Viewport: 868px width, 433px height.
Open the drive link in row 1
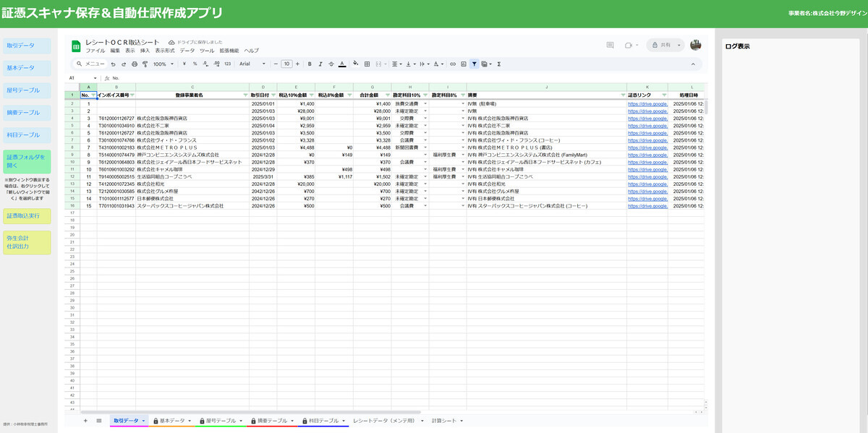647,104
